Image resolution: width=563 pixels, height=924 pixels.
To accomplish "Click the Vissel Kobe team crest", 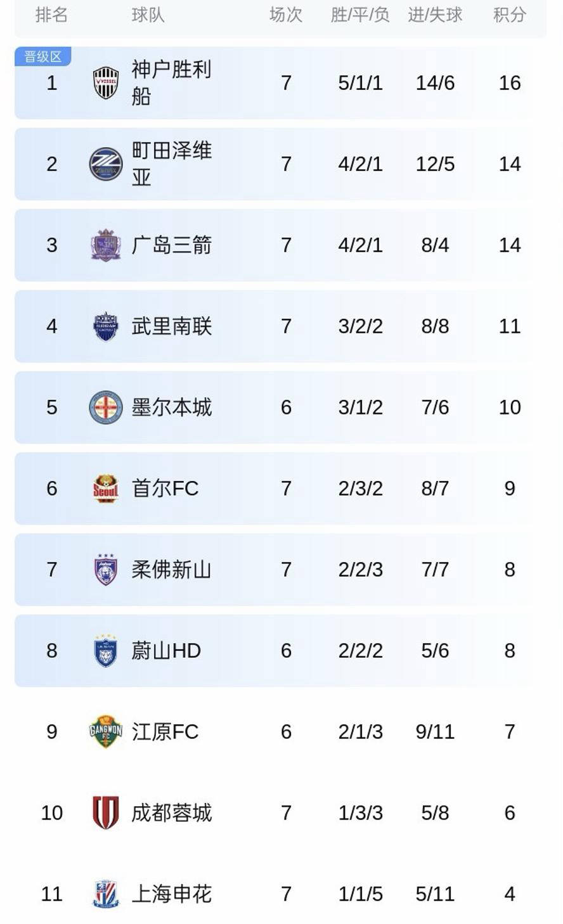I will pos(106,83).
